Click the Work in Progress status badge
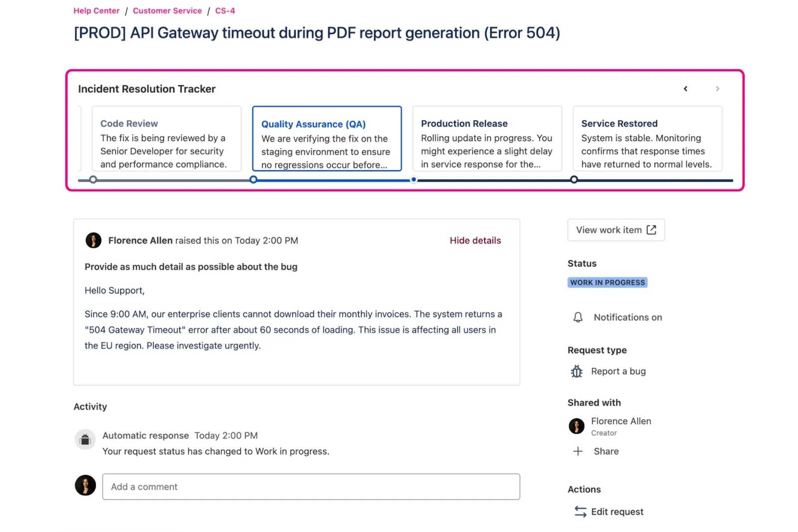This screenshot has height=532, width=798. click(607, 282)
